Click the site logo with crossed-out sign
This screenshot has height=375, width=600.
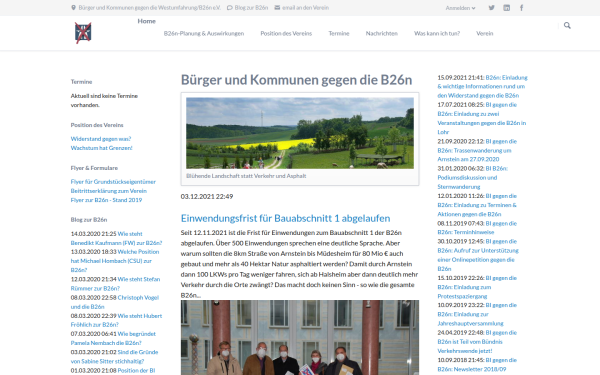coord(83,33)
